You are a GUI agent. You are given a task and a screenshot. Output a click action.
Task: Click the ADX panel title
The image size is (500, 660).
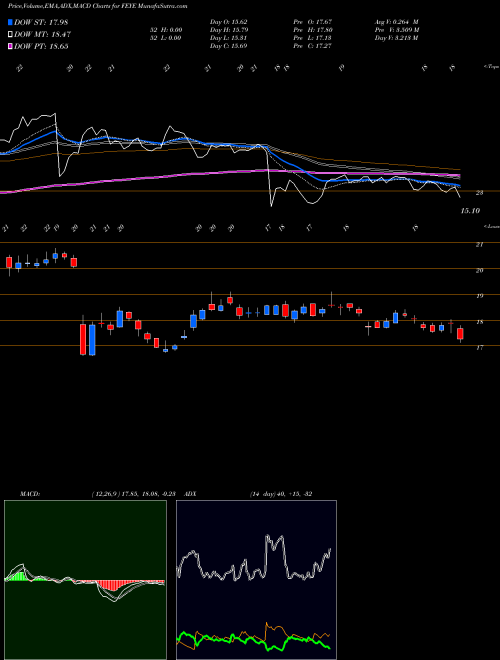(x=191, y=494)
